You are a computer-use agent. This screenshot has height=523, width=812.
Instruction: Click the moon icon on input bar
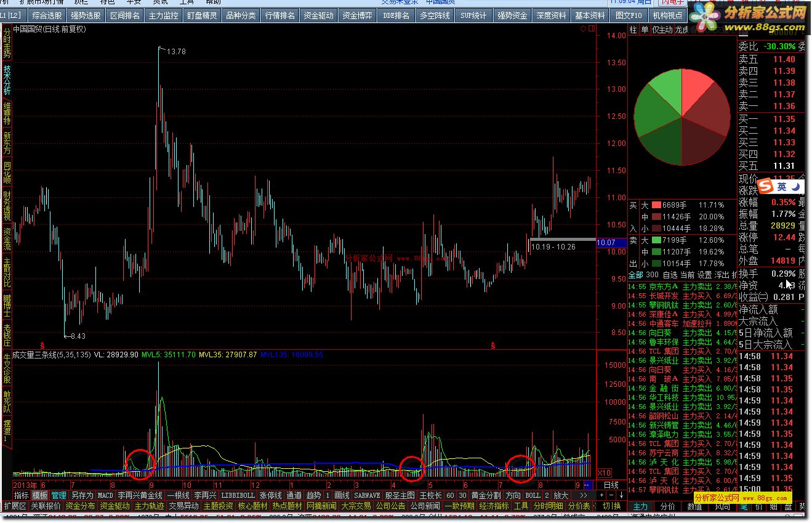[x=796, y=187]
